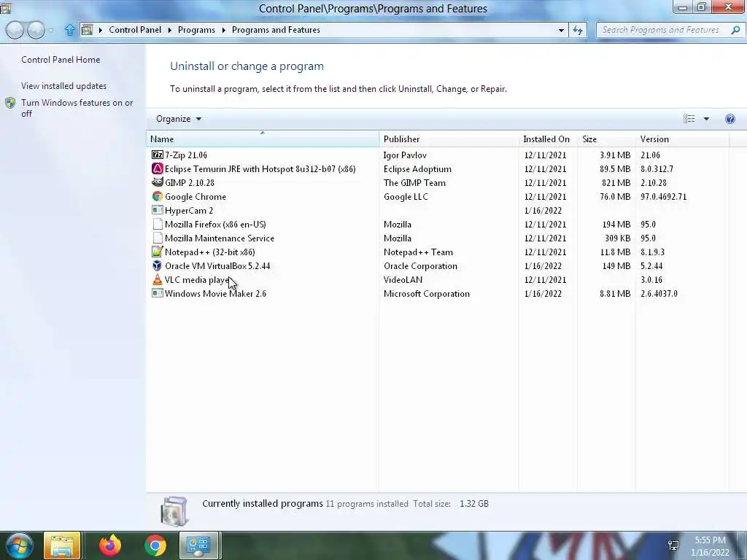Open View installed updates link
The image size is (747, 560).
click(64, 86)
